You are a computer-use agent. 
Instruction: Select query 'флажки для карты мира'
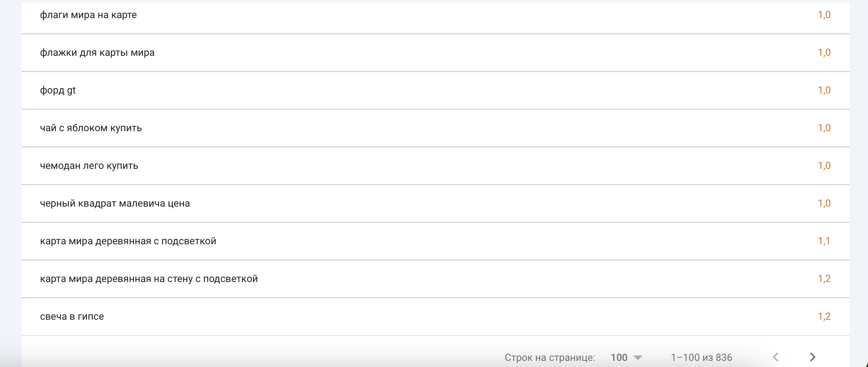coord(97,53)
